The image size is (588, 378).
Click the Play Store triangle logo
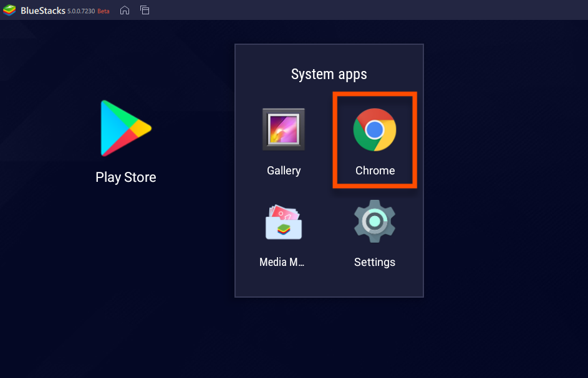click(125, 128)
